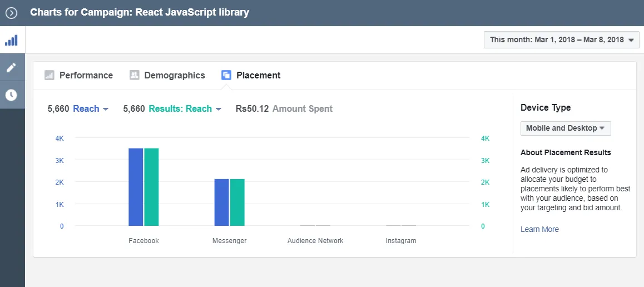This screenshot has height=287, width=644.
Task: Click the Device Type heading
Action: coord(546,107)
